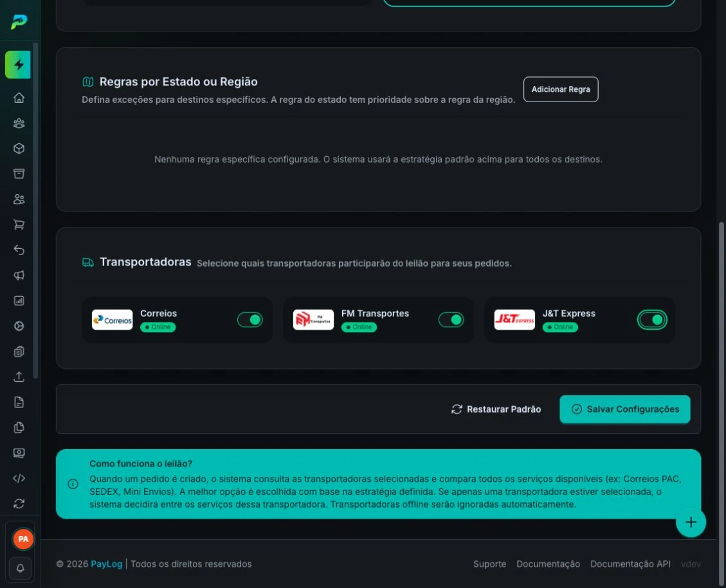The width and height of the screenshot is (726, 588).
Task: Disable the J&T Express carrier toggle
Action: (x=652, y=319)
